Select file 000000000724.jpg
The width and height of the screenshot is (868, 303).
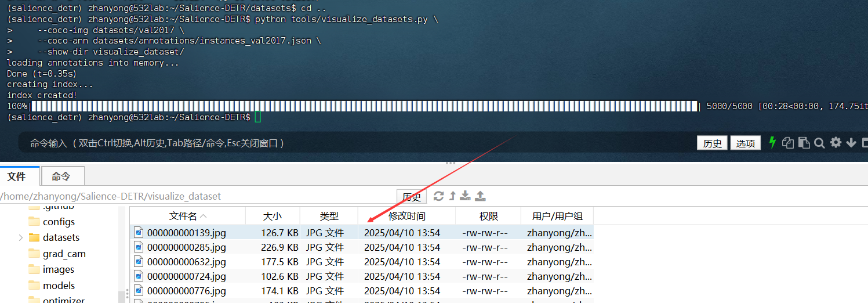click(x=187, y=276)
